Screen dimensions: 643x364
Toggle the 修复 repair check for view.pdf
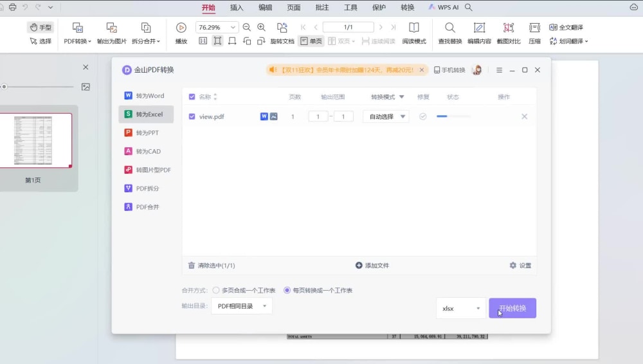coord(423,116)
